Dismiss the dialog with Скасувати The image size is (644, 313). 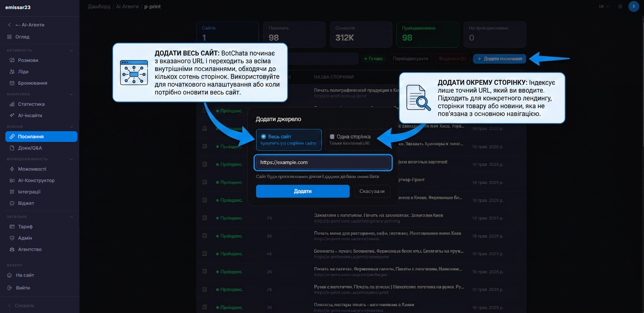tap(372, 191)
